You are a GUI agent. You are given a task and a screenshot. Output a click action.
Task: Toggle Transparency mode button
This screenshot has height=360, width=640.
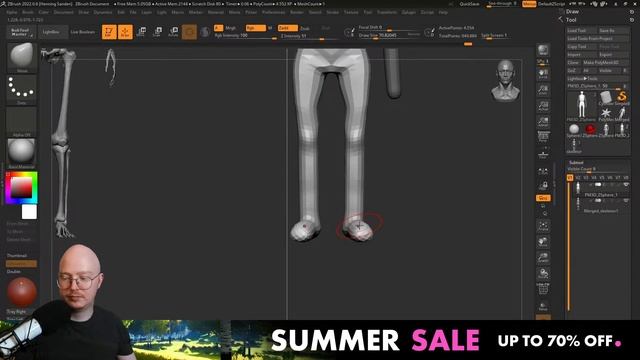[x=543, y=306]
